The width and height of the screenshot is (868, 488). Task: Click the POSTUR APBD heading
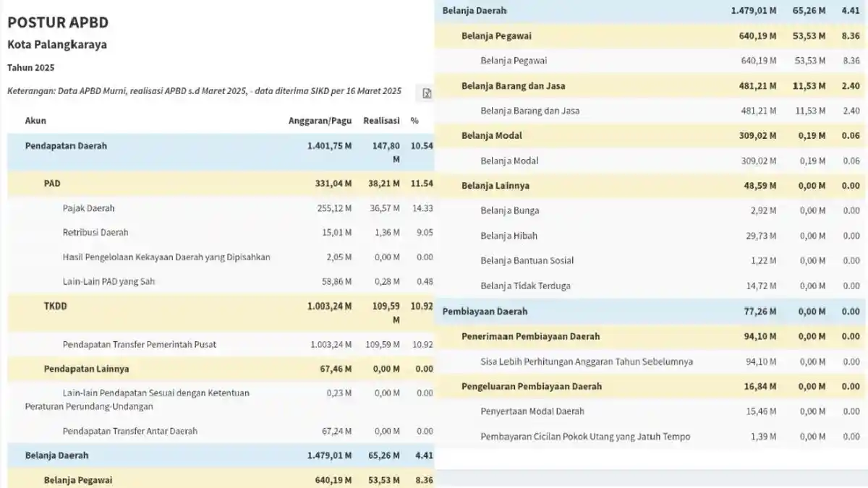pyautogui.click(x=58, y=22)
